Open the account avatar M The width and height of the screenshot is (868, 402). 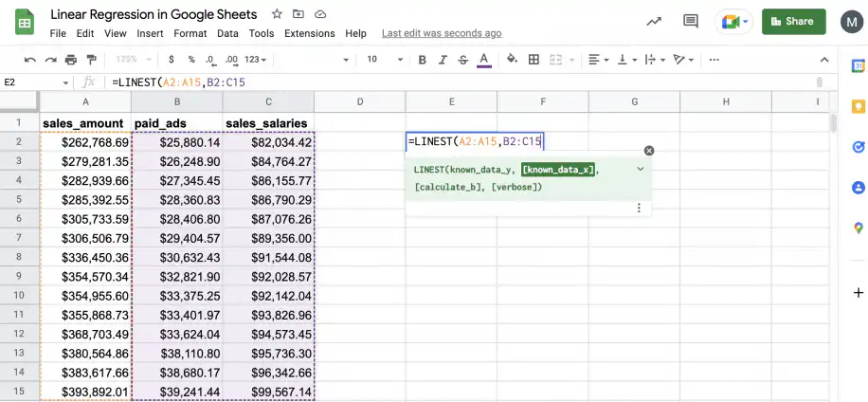point(851,22)
